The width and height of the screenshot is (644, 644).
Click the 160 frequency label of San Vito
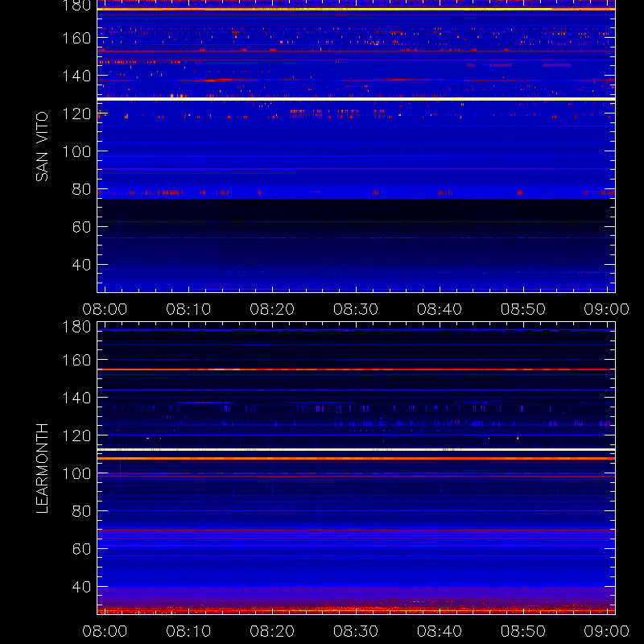tap(76, 38)
